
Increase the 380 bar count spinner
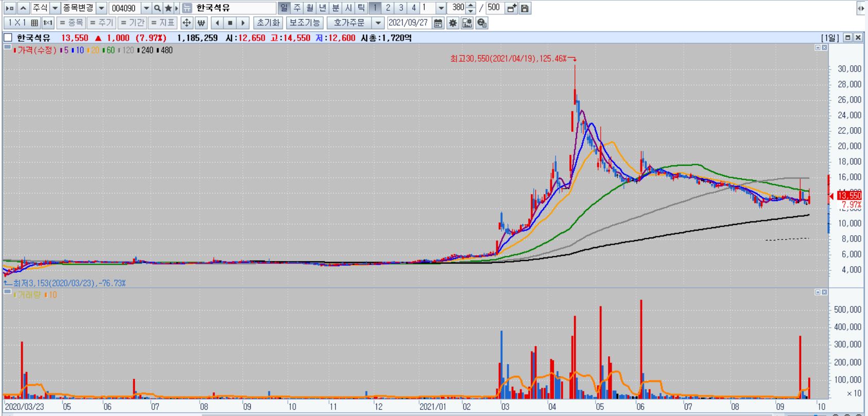pyautogui.click(x=471, y=5)
